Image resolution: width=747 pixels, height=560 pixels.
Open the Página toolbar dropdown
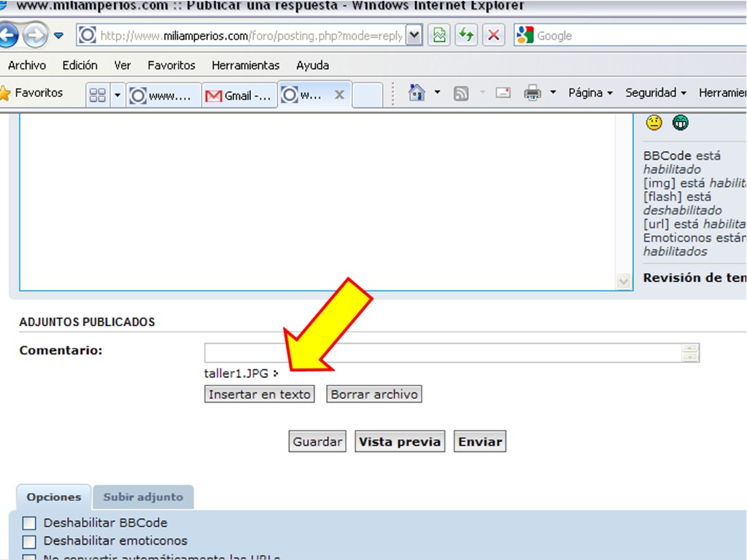[590, 93]
